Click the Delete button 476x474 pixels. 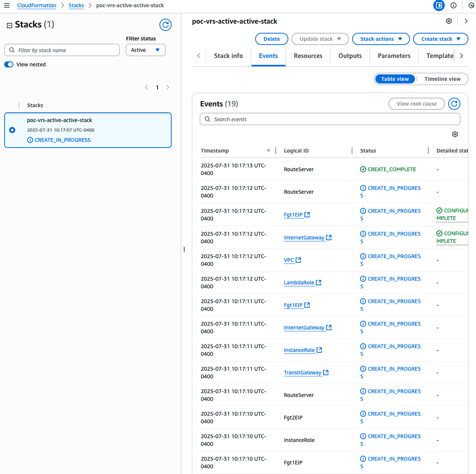272,39
